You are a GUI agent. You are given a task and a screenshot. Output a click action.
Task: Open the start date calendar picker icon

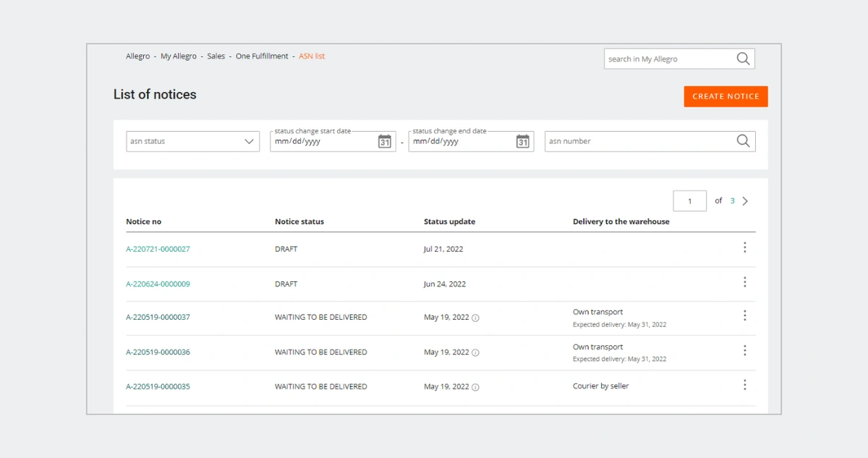tap(385, 142)
